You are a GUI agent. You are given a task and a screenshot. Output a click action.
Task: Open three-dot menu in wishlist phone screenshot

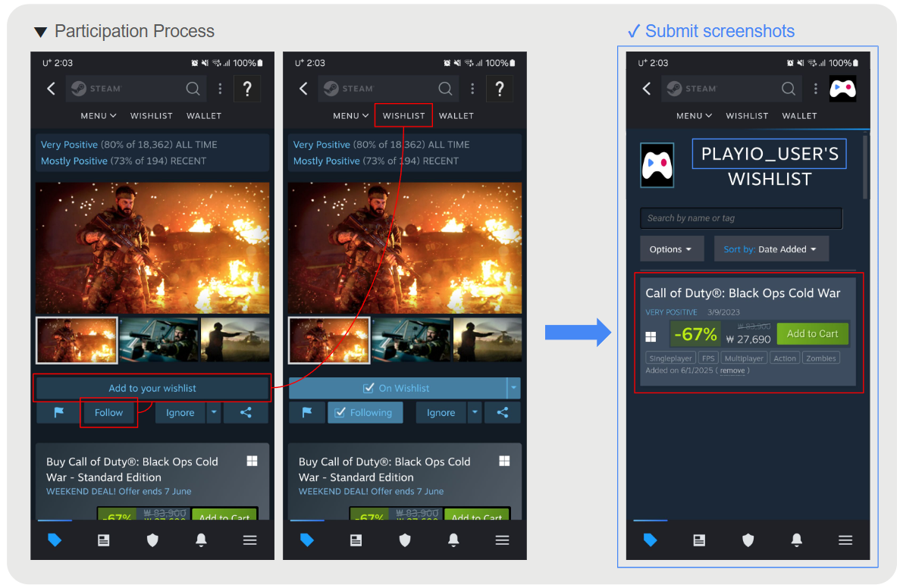click(x=816, y=89)
